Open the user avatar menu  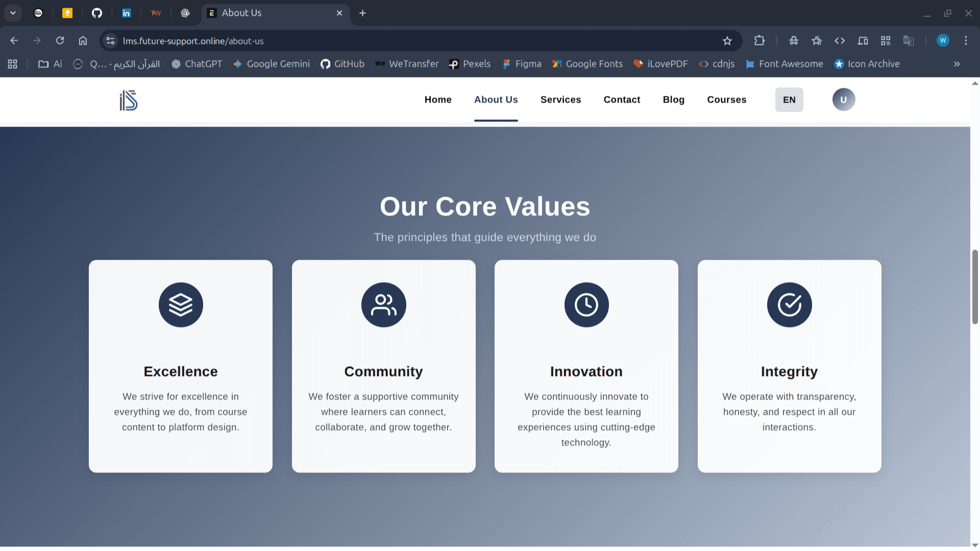tap(843, 99)
